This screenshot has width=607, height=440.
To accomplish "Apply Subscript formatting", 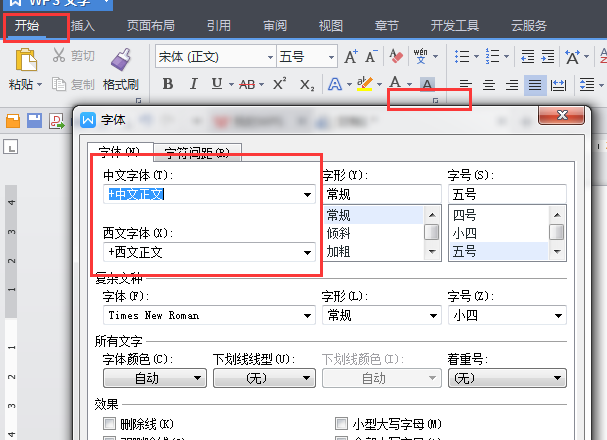I will [307, 85].
